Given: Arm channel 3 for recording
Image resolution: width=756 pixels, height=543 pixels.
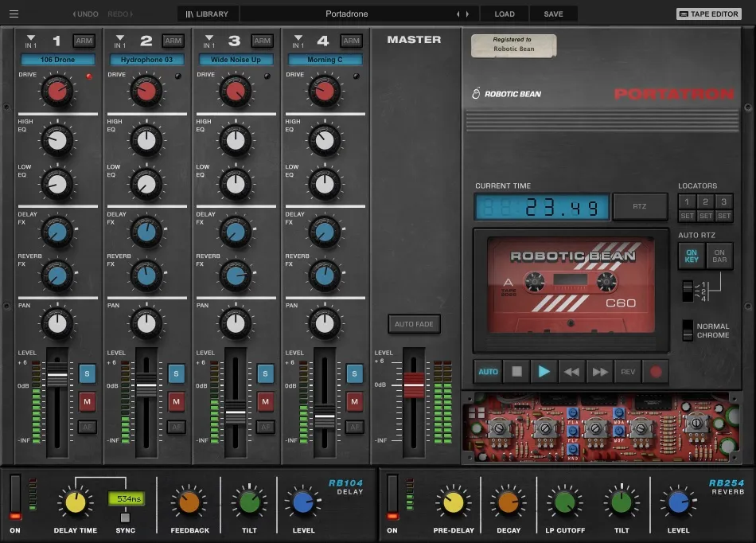Looking at the screenshot, I should [x=263, y=41].
